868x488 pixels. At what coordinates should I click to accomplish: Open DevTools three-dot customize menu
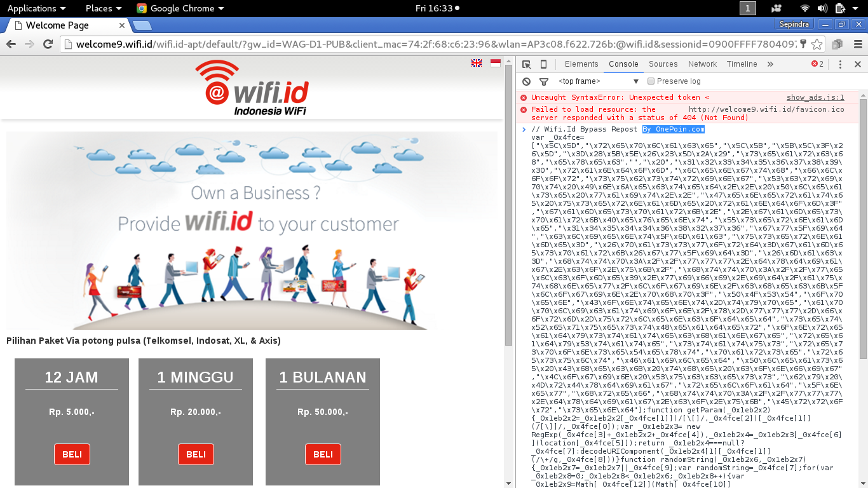[840, 64]
